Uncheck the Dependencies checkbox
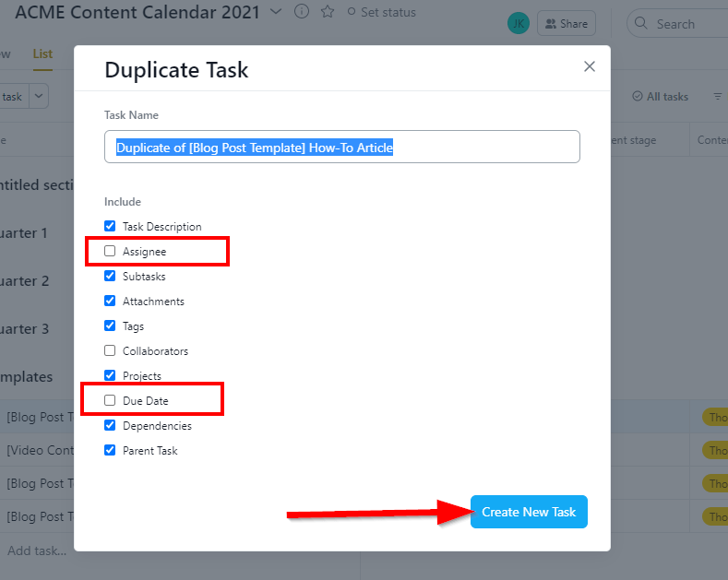Image resolution: width=728 pixels, height=580 pixels. 110,425
